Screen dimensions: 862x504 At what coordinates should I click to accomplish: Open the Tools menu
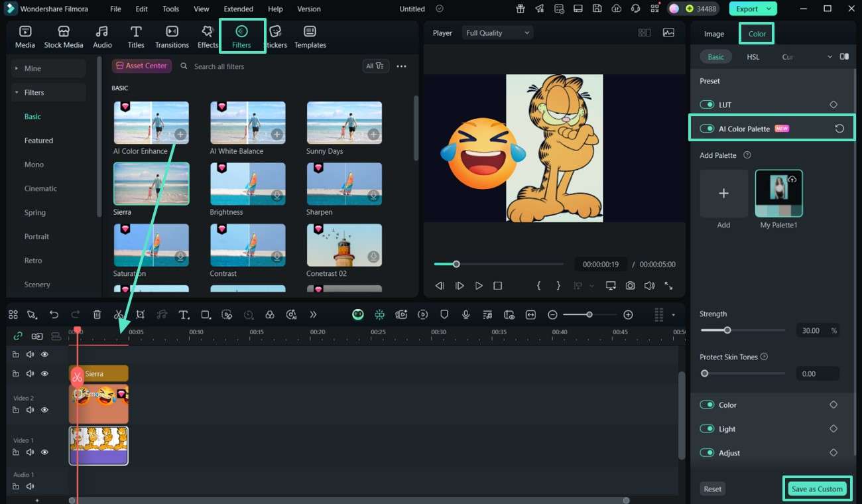[x=170, y=9]
